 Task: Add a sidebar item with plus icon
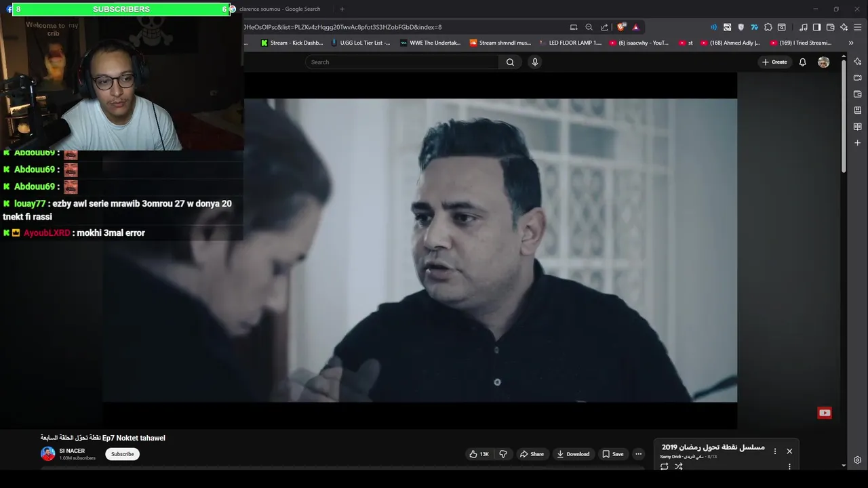858,143
